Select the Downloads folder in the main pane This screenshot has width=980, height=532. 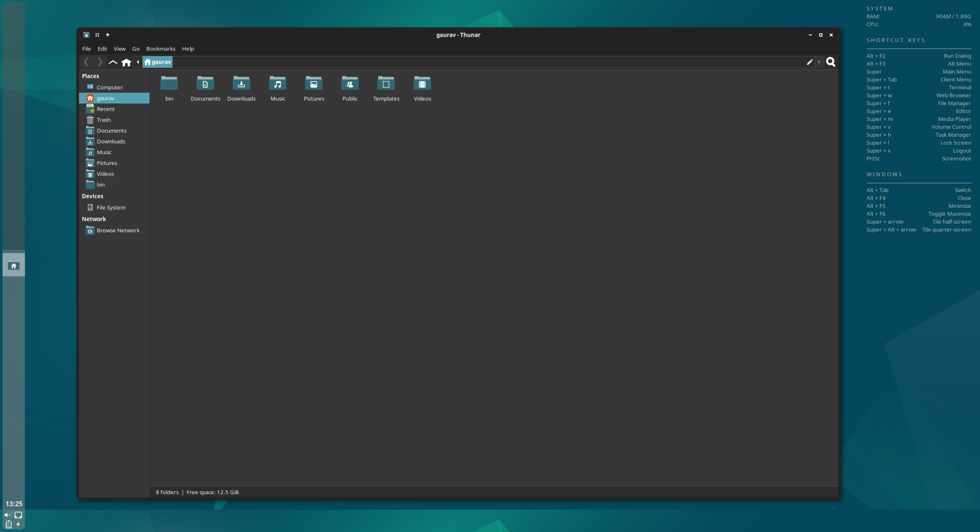[x=241, y=83]
